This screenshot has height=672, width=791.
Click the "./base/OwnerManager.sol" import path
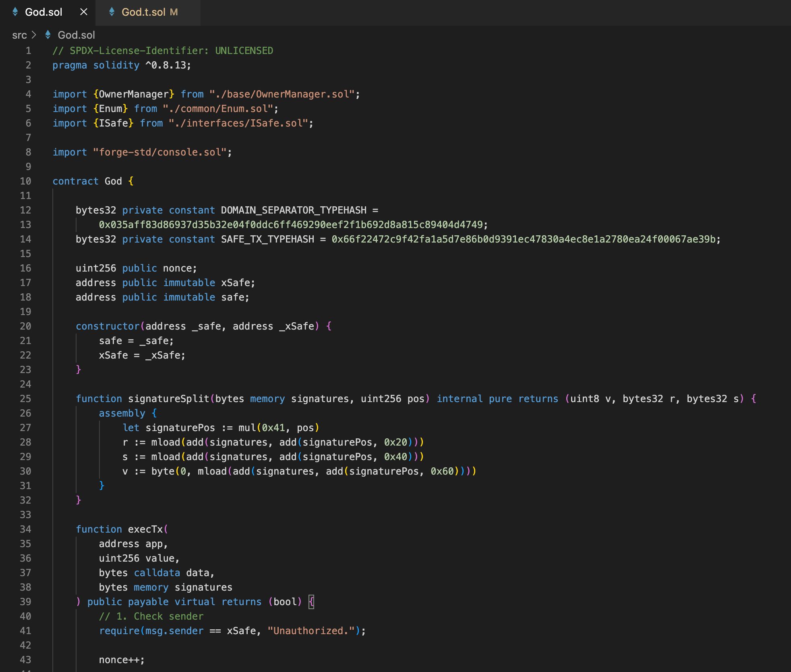[282, 94]
